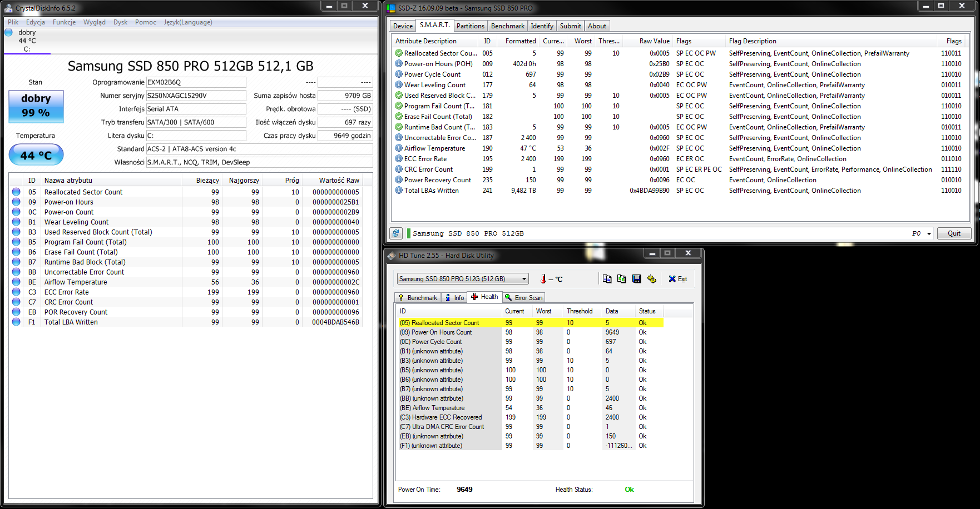Click the green check icon for Reallocated Sector in SSD-Z
980x509 pixels.
click(399, 53)
